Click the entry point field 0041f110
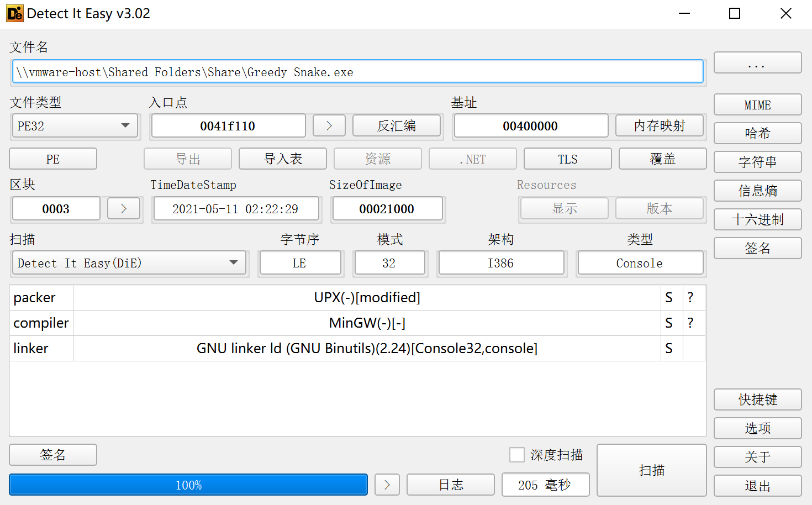The height and width of the screenshot is (505, 812). point(228,125)
